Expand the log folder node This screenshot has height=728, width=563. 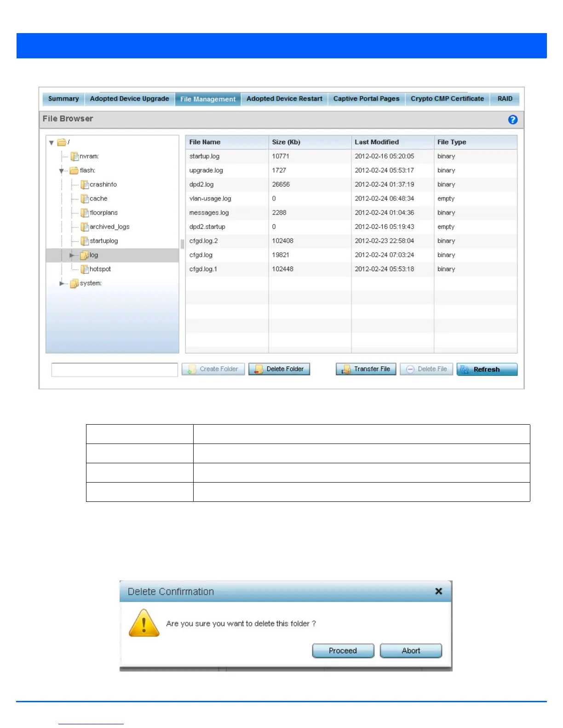[72, 255]
